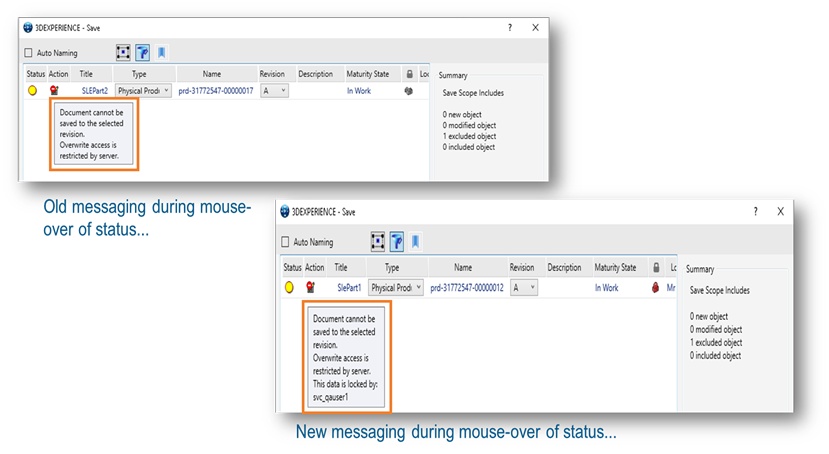Click Action column header in bottom dialog
Viewport: 829px width, 454px height.
point(315,267)
